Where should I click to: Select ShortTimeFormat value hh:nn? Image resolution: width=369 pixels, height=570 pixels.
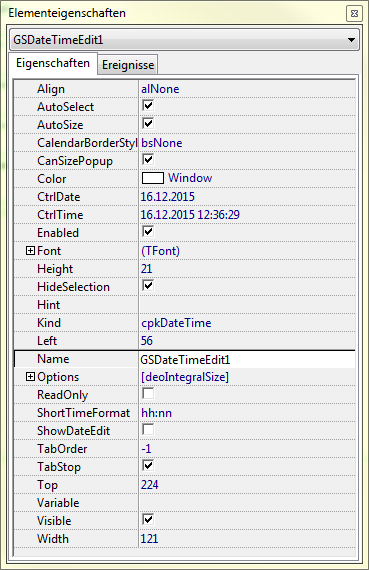(x=156, y=413)
